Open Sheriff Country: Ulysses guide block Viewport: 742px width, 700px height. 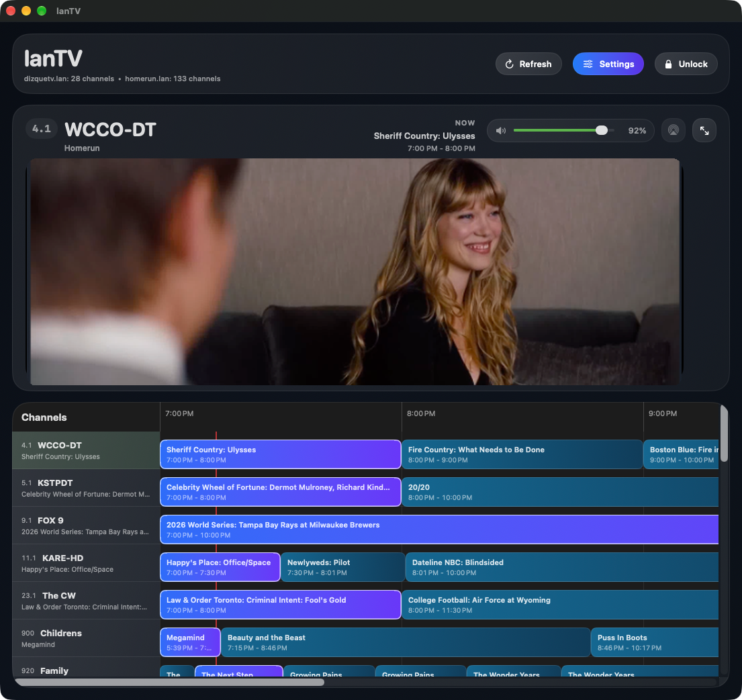tap(281, 454)
